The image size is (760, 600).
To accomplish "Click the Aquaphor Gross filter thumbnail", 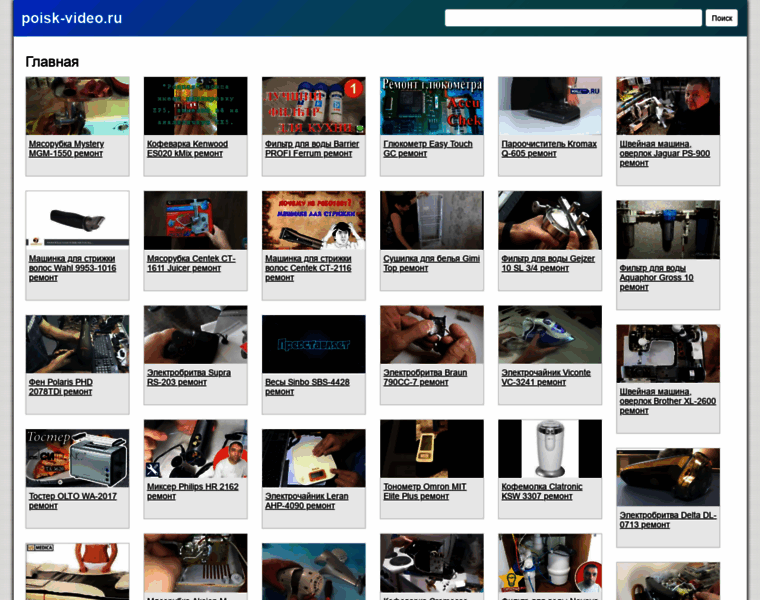I will coord(668,230).
